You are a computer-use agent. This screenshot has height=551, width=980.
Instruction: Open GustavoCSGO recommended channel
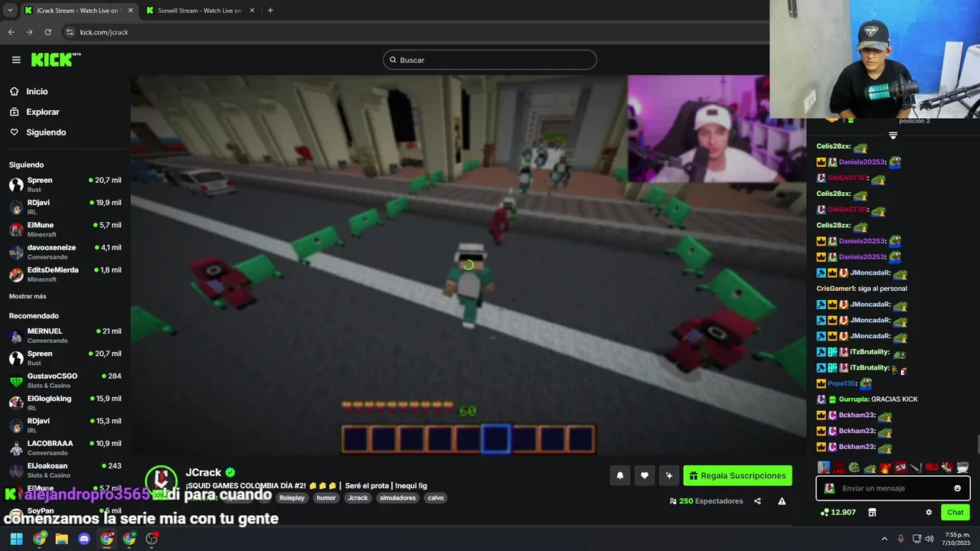tap(65, 380)
